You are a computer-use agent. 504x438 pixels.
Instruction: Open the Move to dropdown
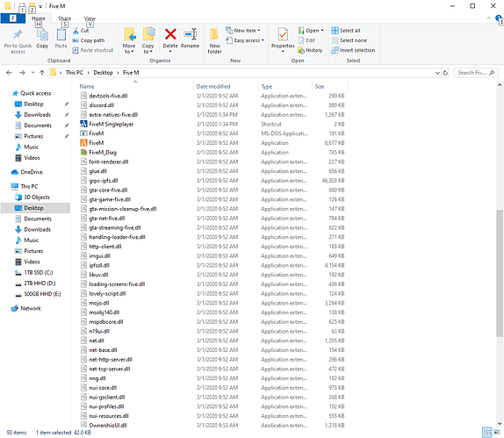tap(129, 40)
